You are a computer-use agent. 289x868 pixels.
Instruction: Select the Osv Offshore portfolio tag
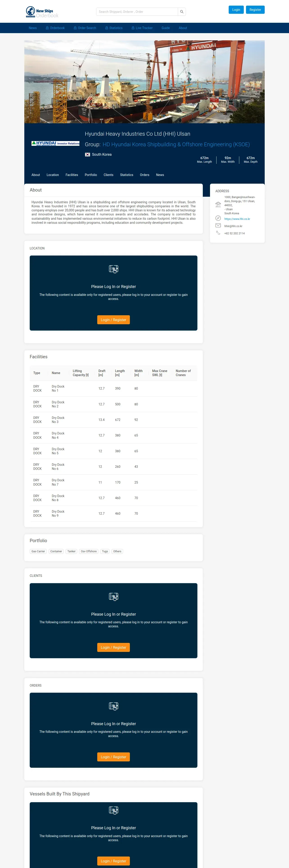coord(89,551)
